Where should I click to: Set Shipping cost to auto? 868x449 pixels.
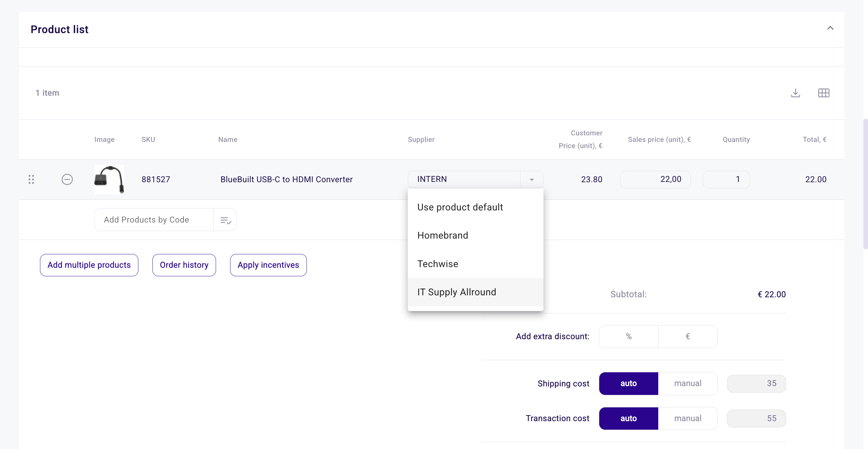tap(628, 383)
